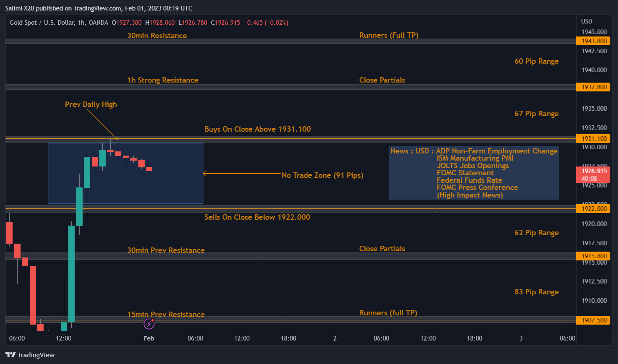Click the USD label above the price scale
Viewport: 618px width, 364px height.
tap(586, 21)
